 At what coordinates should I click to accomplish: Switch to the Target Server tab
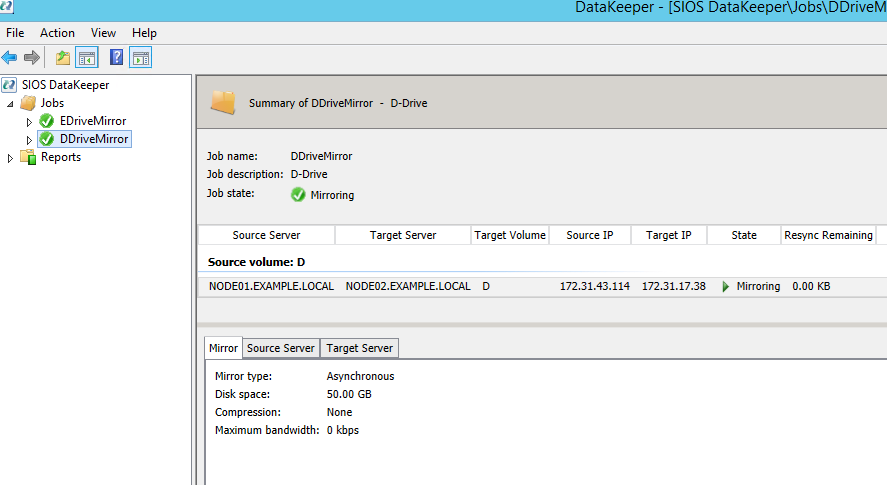359,348
